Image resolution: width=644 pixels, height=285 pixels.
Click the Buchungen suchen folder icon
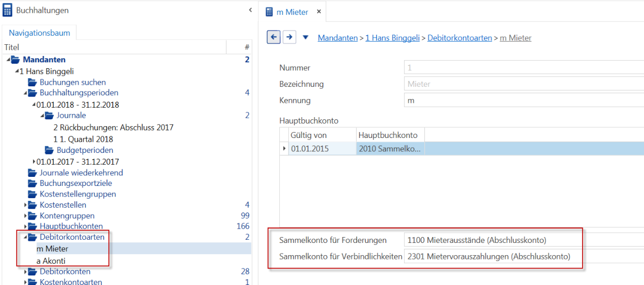pos(33,82)
